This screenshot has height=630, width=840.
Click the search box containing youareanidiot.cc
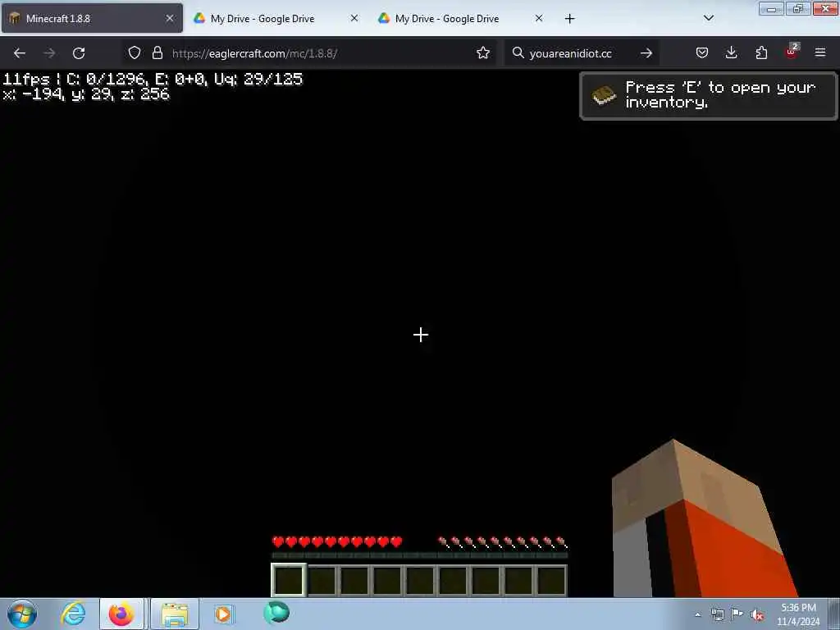pyautogui.click(x=582, y=53)
